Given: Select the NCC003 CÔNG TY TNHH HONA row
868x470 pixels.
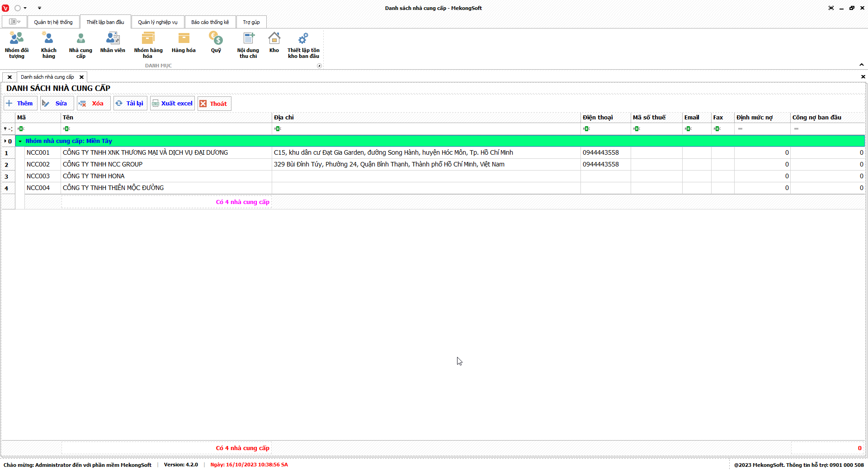Looking at the screenshot, I should pos(94,176).
